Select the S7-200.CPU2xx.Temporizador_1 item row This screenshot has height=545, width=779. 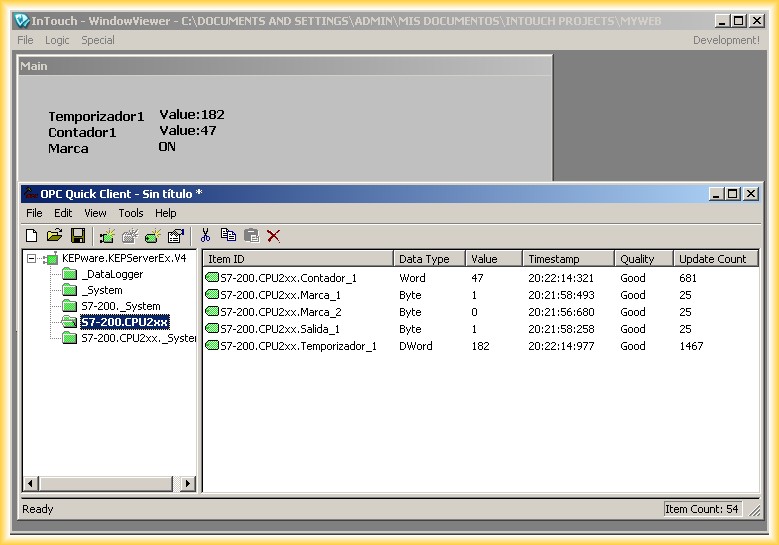tap(298, 346)
